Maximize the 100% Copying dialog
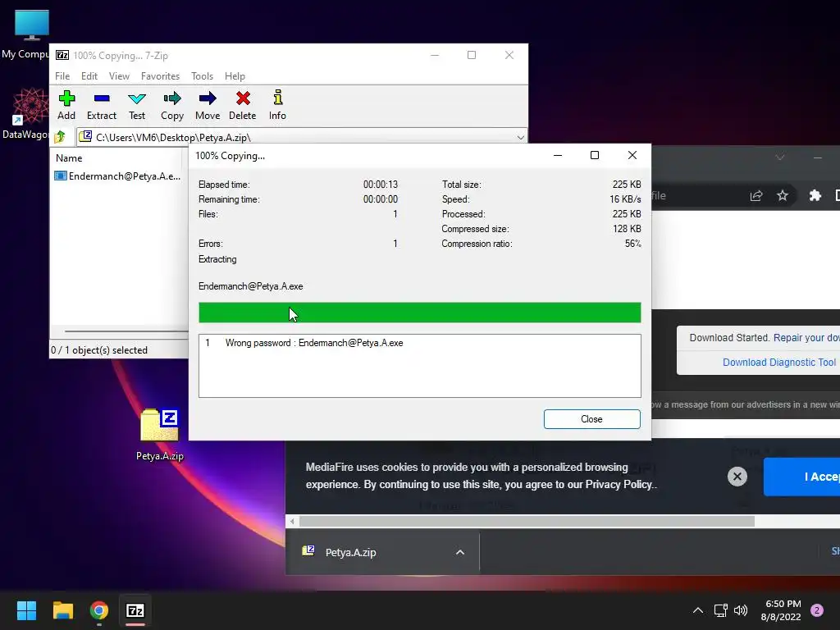Viewport: 840px width, 630px height. coord(594,155)
